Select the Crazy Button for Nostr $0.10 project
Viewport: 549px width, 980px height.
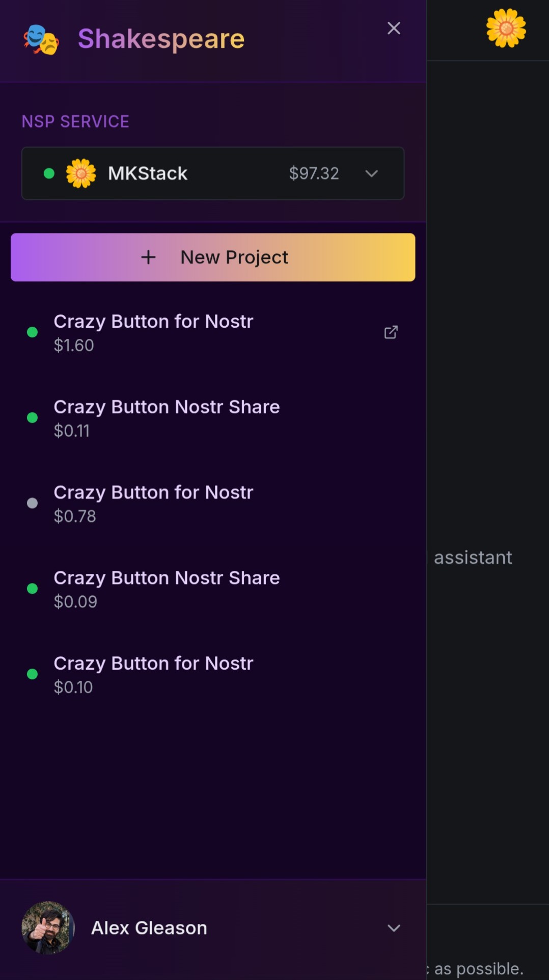click(153, 674)
